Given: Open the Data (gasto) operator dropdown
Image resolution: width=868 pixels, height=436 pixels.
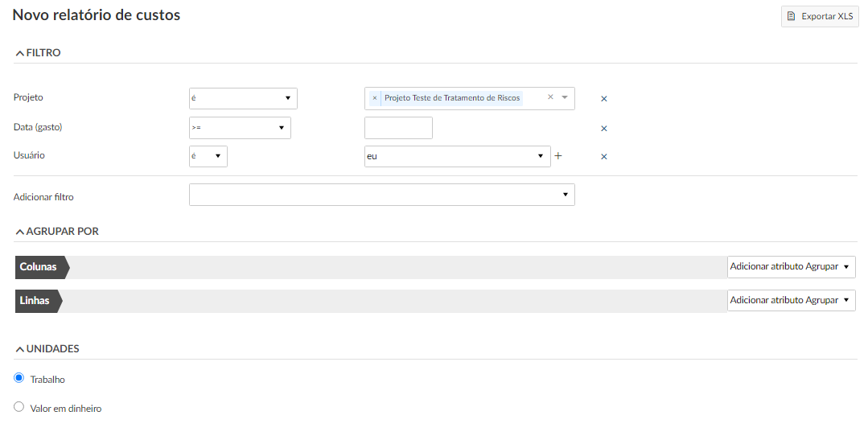Looking at the screenshot, I should click(240, 128).
